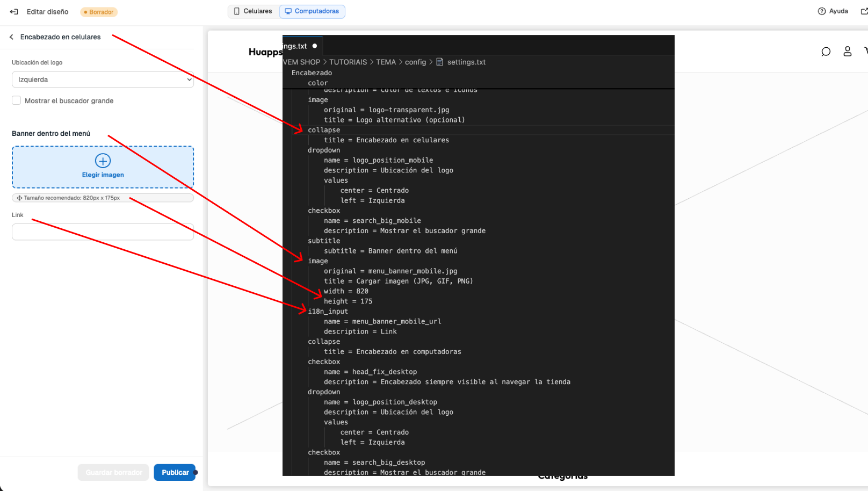
Task: Click the line 'title = Logo alternativo (opcional)'
Action: (x=394, y=120)
